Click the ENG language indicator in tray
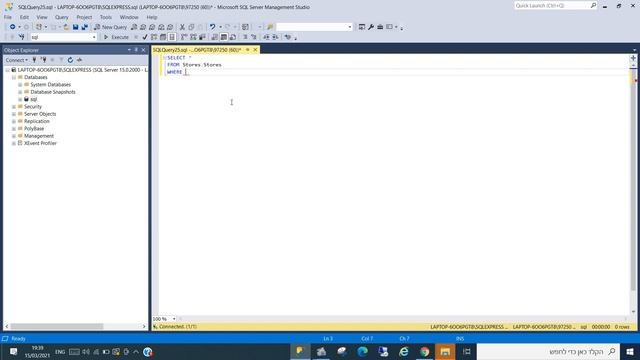The image size is (640, 360). pyautogui.click(x=60, y=352)
